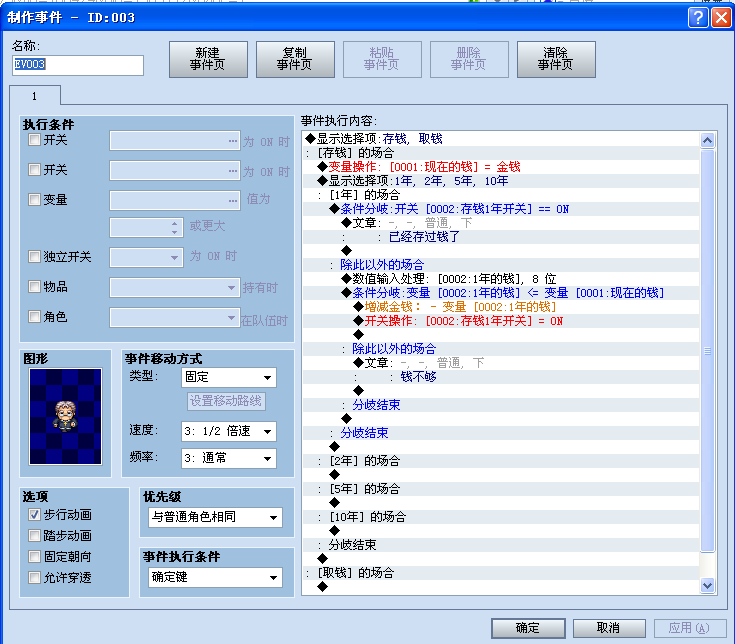Click the 复制事件页 button
Viewport: 735px width, 644px height.
click(x=295, y=59)
